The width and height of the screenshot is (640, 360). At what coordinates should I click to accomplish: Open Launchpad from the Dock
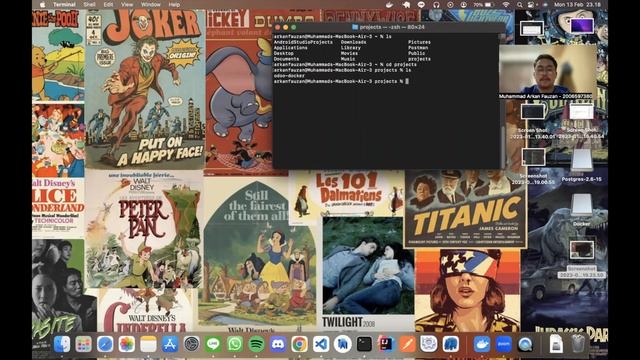click(x=83, y=344)
